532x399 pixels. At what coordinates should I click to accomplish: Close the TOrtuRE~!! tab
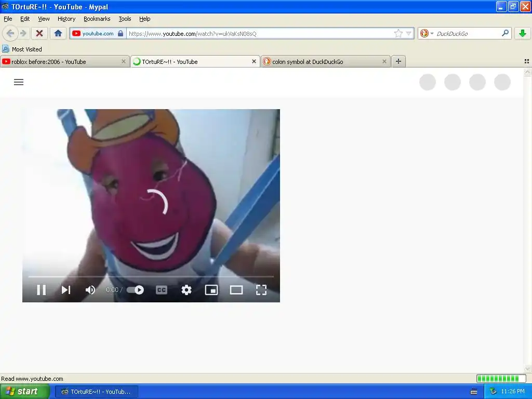coord(254,61)
